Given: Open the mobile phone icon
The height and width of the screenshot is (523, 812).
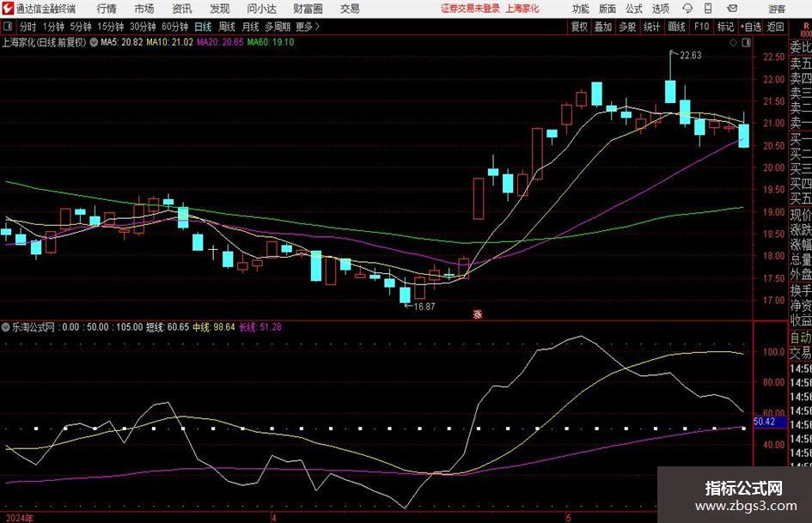Looking at the screenshot, I should tap(708, 9).
